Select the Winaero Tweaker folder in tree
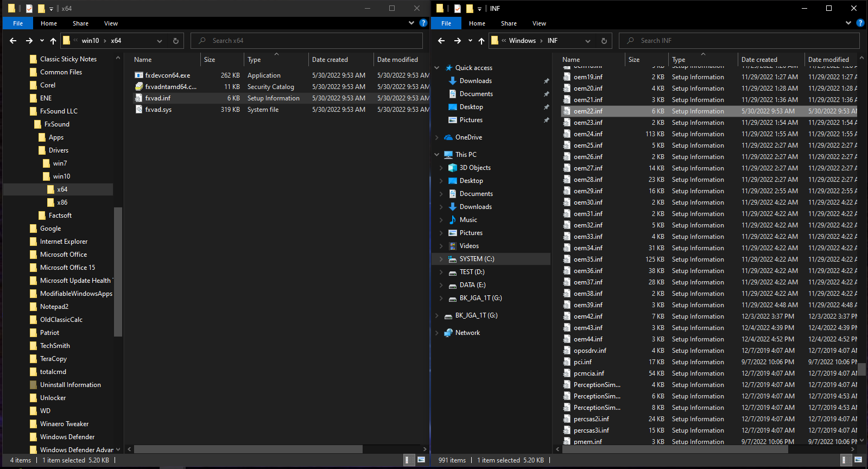868x469 pixels. (64, 424)
